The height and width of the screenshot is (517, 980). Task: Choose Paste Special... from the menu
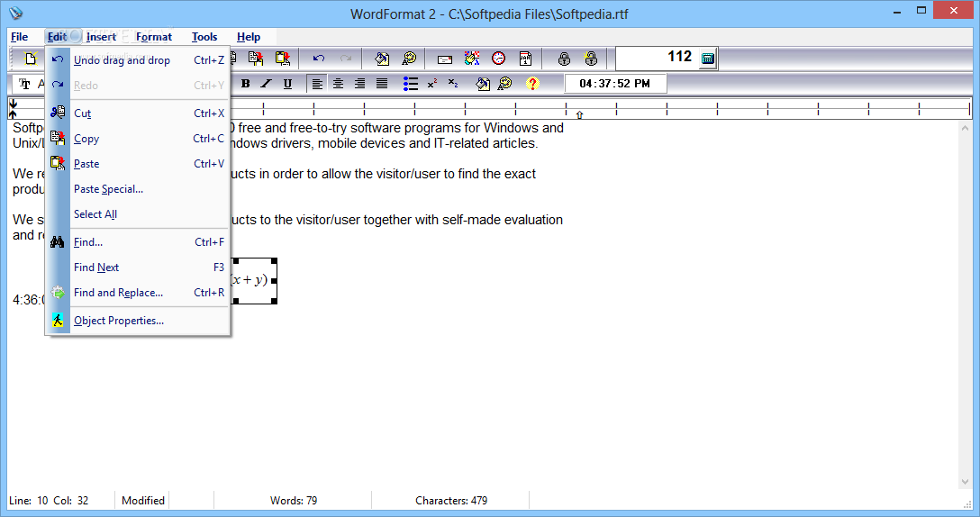tap(138, 189)
